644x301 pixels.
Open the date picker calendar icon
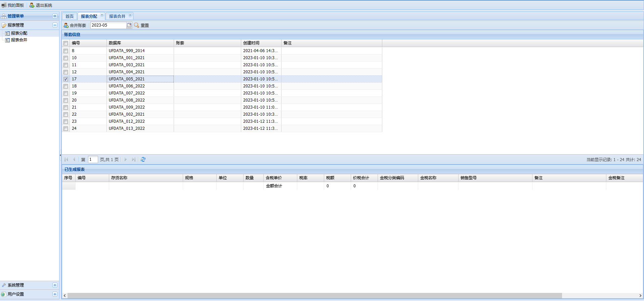(129, 25)
